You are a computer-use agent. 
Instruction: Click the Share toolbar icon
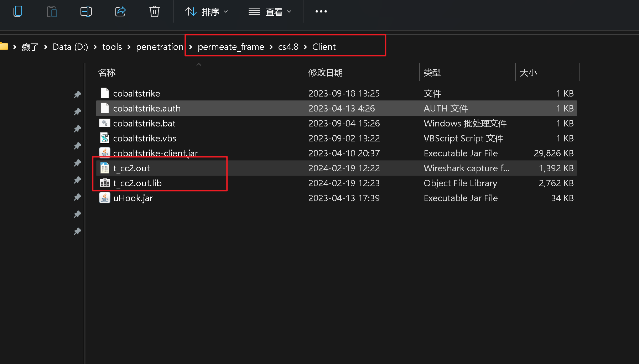click(120, 11)
